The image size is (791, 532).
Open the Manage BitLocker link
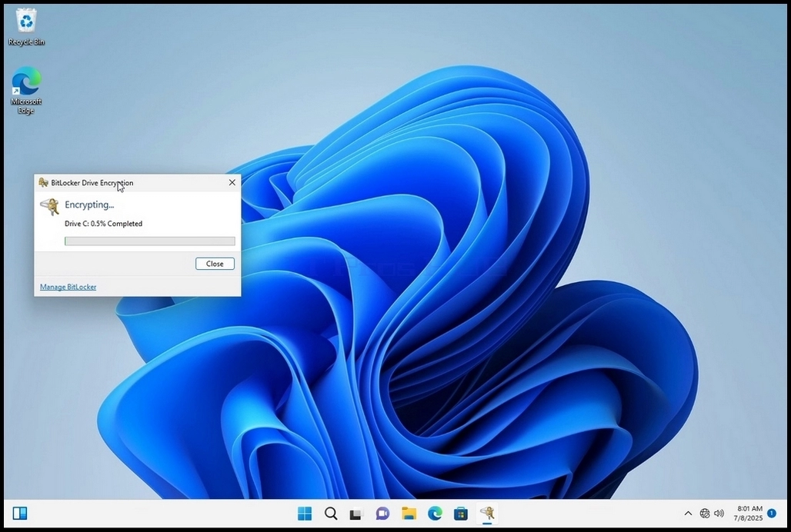[68, 287]
